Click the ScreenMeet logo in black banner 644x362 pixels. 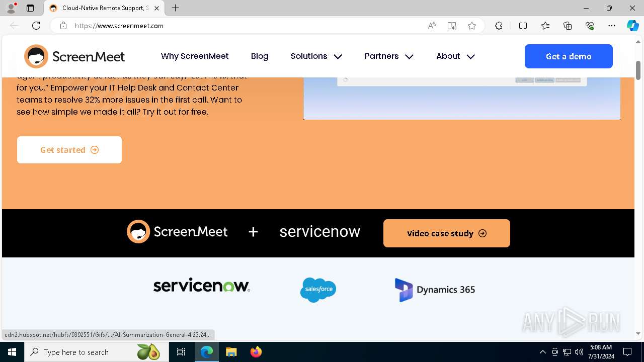(x=177, y=232)
